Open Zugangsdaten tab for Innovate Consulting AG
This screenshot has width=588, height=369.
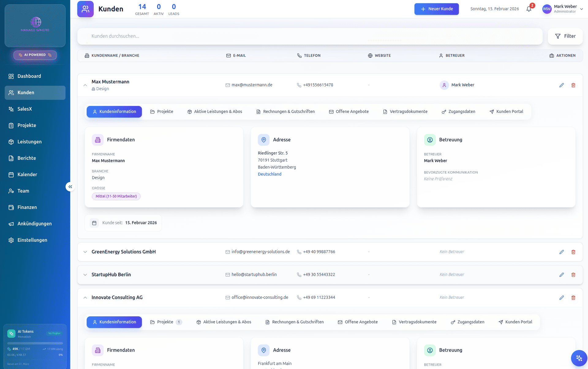click(x=467, y=322)
